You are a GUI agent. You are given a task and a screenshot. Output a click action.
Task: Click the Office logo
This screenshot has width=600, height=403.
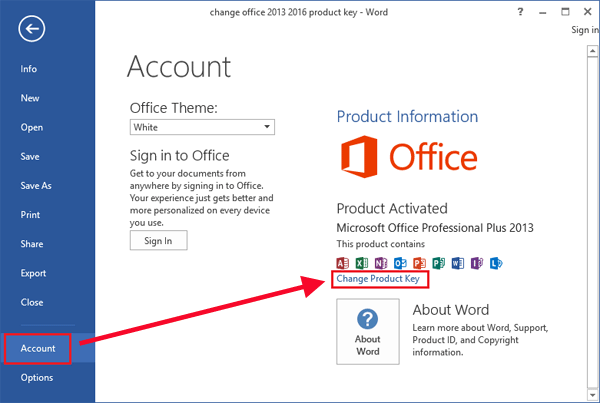409,157
